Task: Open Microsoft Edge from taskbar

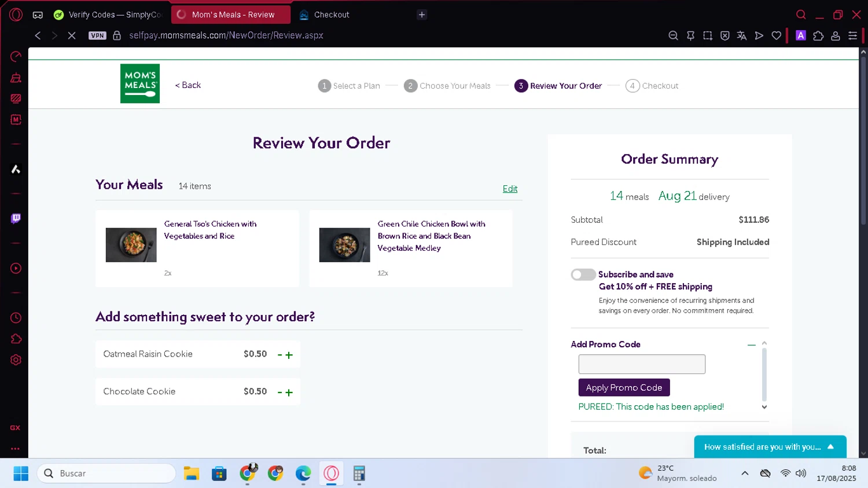Action: 303,474
